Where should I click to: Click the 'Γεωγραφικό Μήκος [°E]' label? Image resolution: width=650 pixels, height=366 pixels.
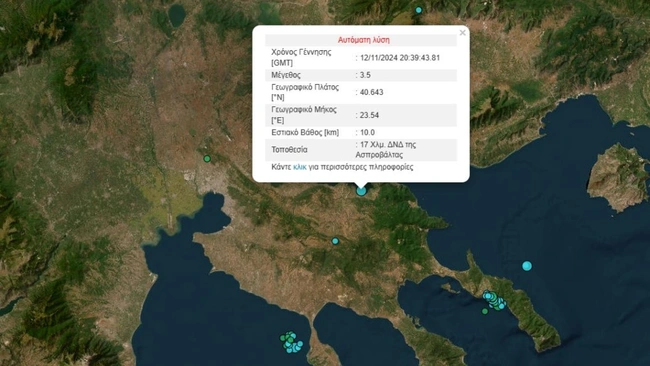click(x=304, y=115)
